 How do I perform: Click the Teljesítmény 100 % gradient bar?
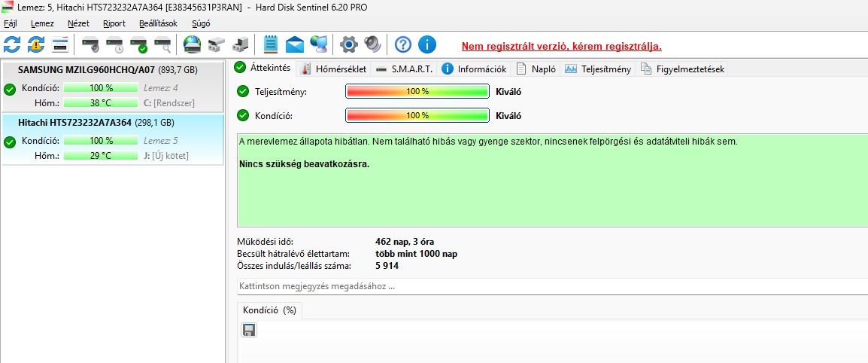pyautogui.click(x=417, y=91)
